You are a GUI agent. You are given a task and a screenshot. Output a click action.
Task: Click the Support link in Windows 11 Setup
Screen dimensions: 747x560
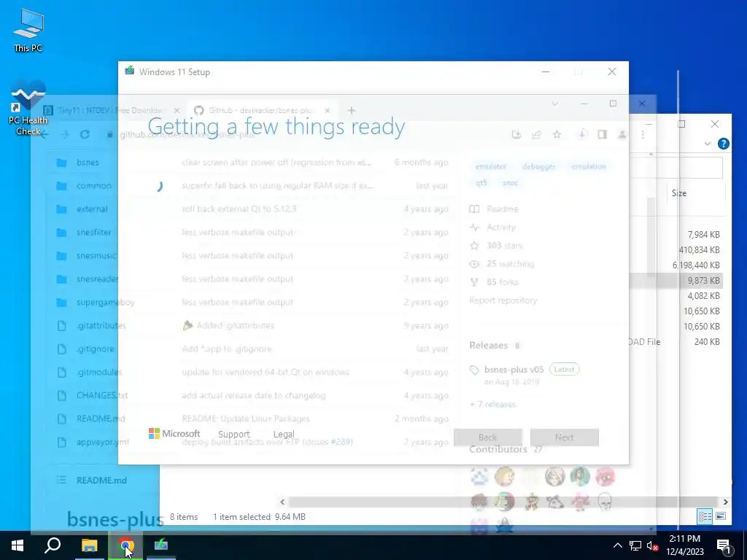(234, 434)
